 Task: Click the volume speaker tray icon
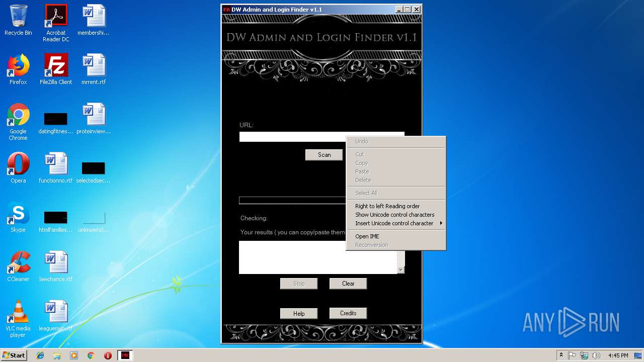click(x=596, y=355)
